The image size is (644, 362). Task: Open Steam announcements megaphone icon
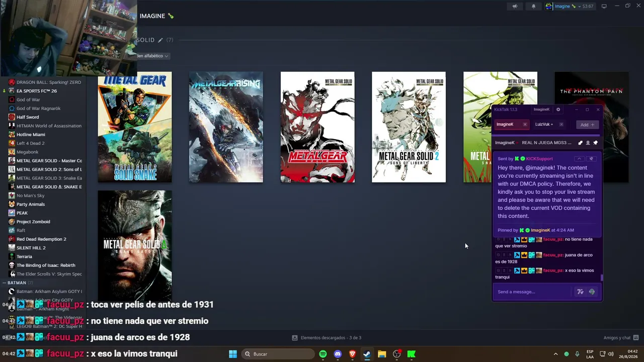[515, 7]
